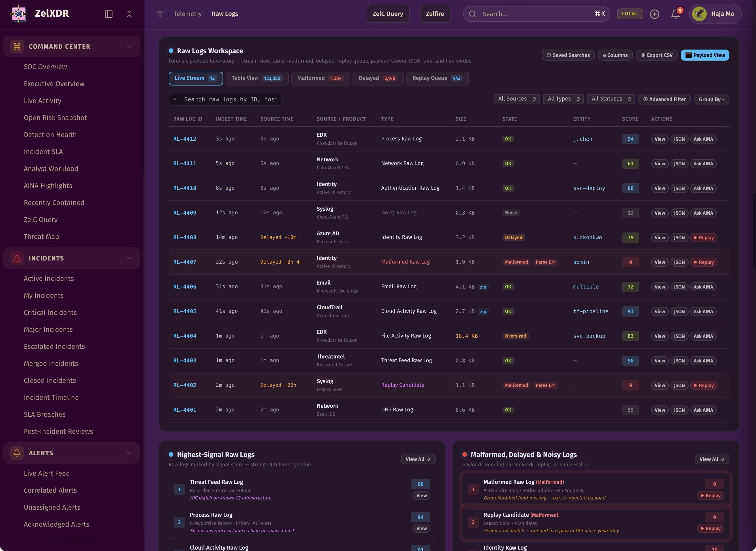Click the ZelXDR eye logo icon

[x=19, y=14]
